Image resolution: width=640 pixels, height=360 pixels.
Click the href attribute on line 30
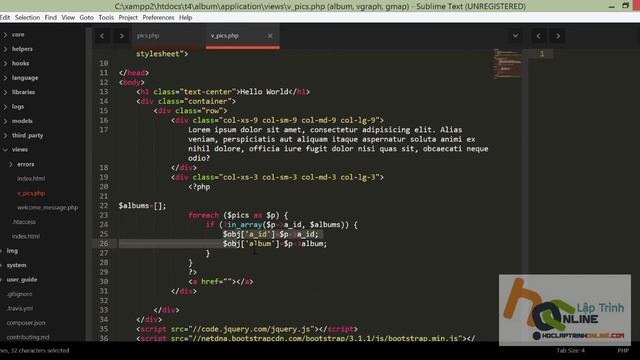point(210,282)
